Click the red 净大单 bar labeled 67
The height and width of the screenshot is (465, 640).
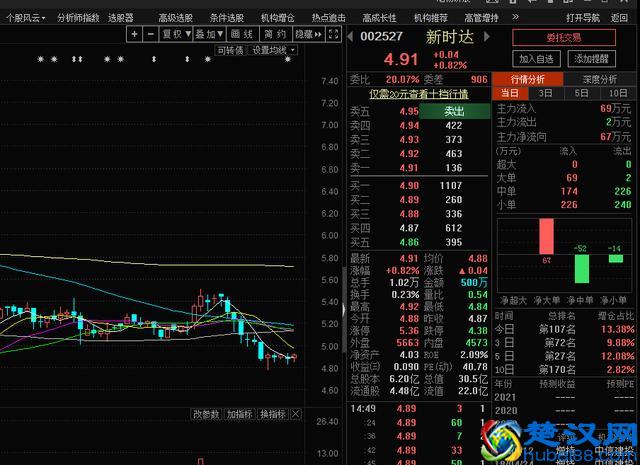[x=546, y=236]
